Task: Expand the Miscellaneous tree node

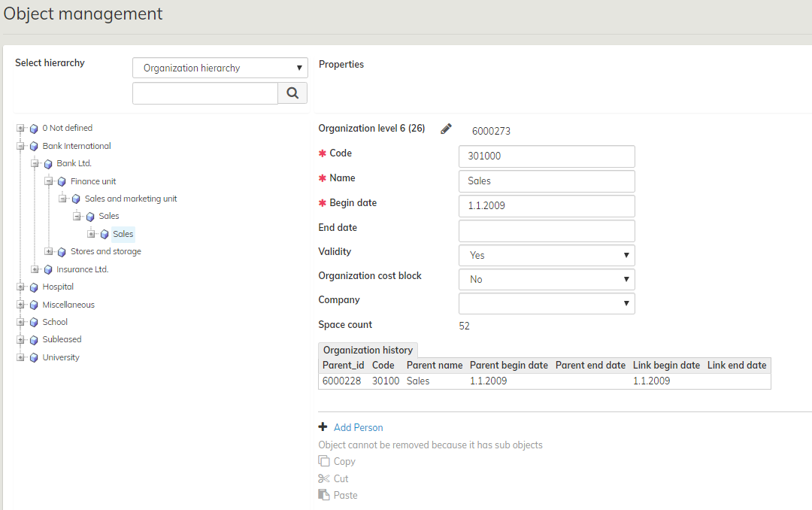Action: point(20,305)
